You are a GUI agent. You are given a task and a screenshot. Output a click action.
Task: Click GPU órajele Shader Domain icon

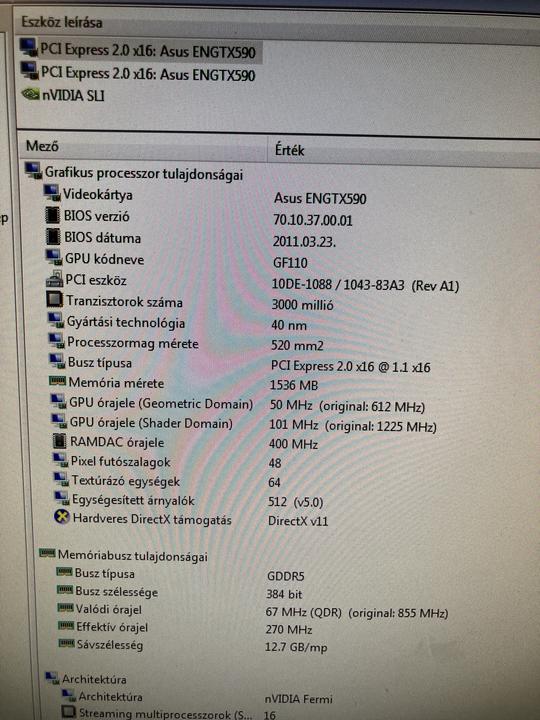tap(59, 421)
